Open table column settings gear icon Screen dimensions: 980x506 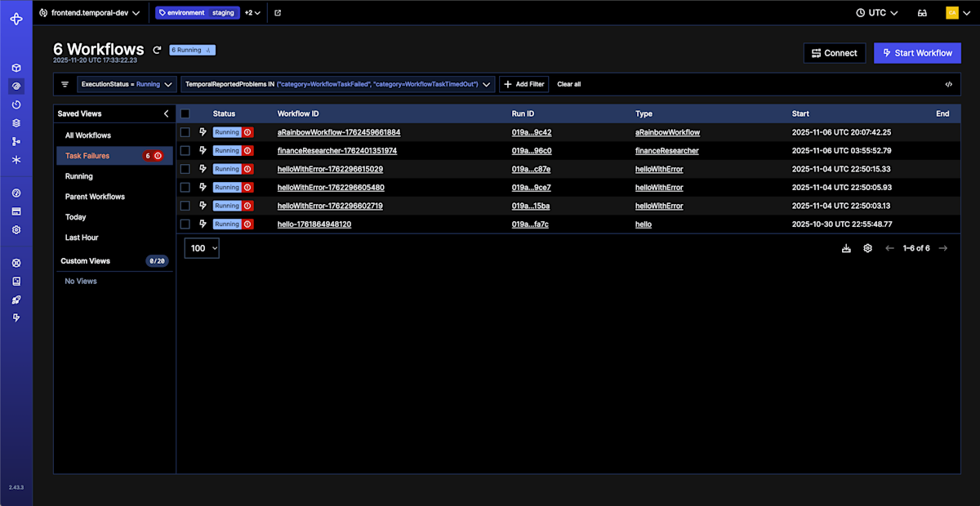pos(868,248)
